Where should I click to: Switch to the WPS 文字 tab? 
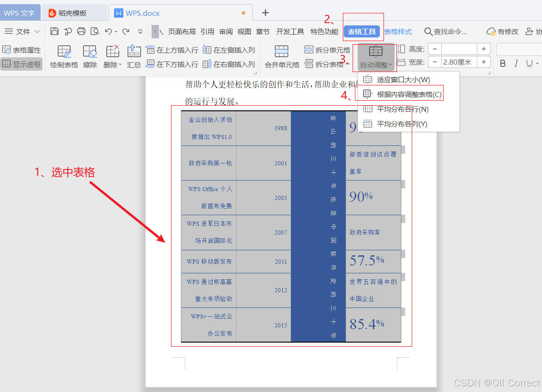point(19,13)
